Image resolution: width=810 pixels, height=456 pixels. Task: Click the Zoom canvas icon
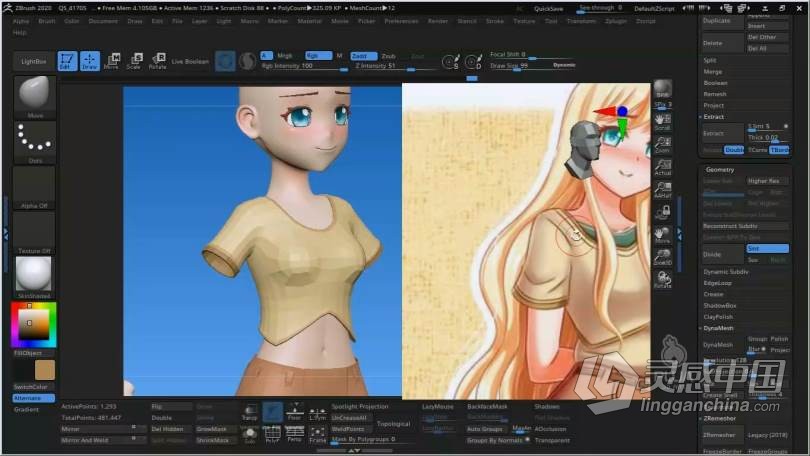(663, 145)
